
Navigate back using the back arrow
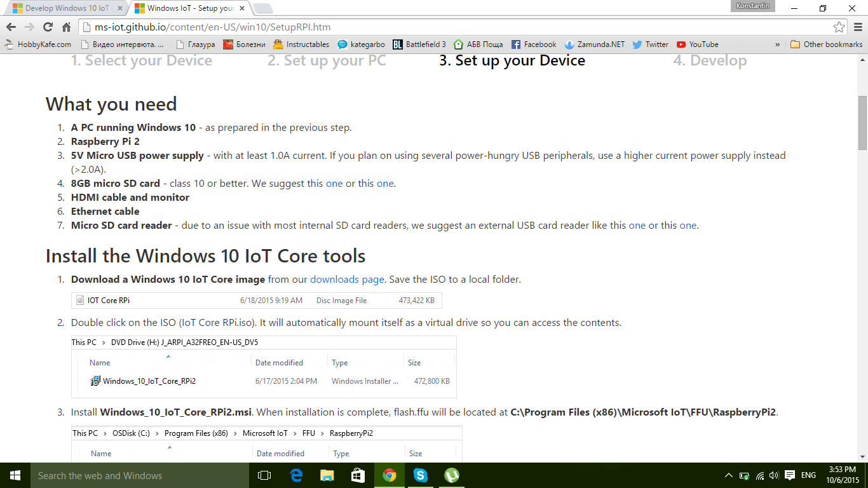click(x=11, y=27)
